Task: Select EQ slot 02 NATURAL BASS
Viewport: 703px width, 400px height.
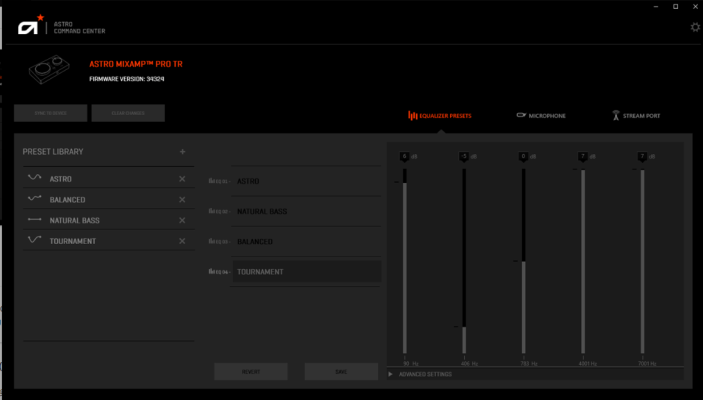Action: pos(306,211)
